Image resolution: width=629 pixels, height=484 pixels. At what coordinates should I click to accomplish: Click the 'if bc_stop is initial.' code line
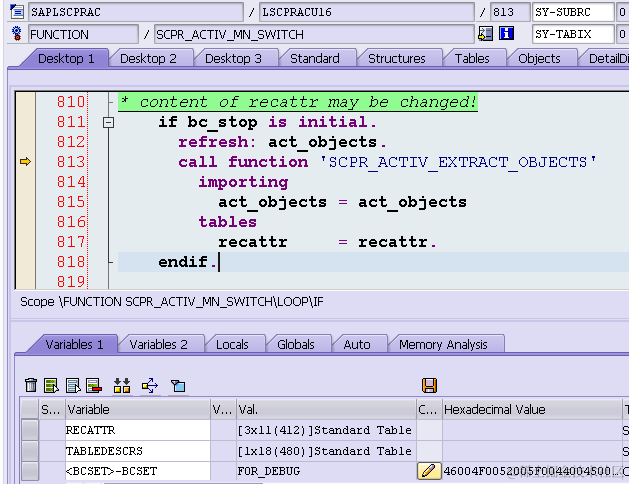(x=267, y=122)
